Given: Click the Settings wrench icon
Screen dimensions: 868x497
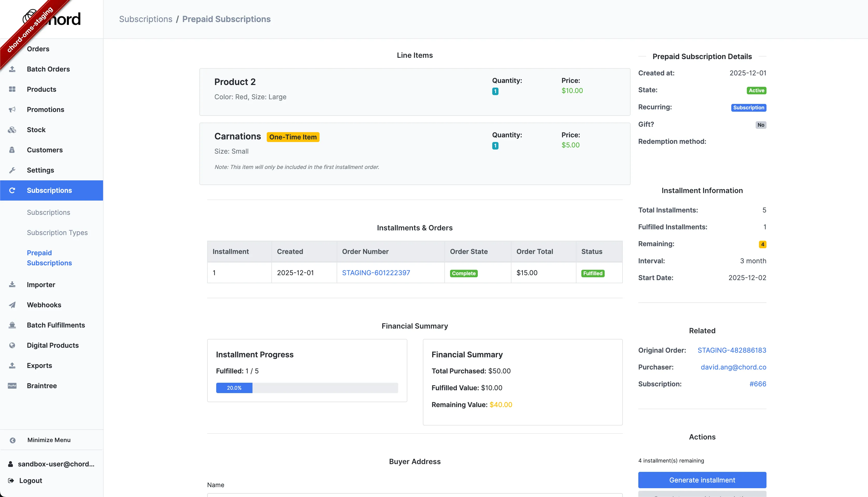Looking at the screenshot, I should [12, 170].
